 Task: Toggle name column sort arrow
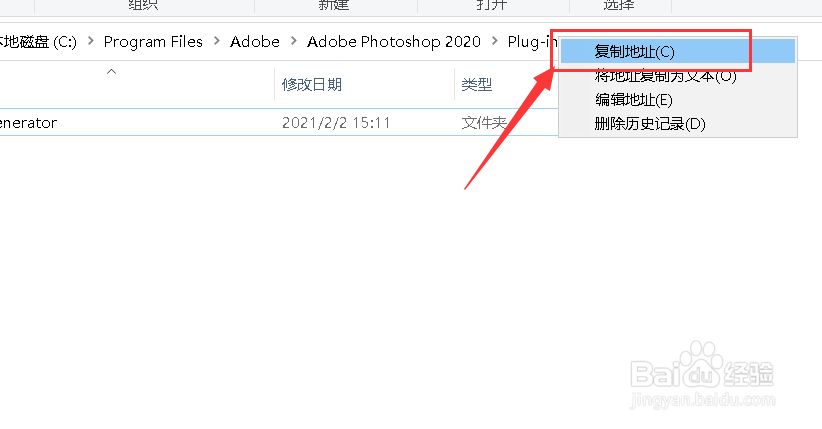point(111,72)
